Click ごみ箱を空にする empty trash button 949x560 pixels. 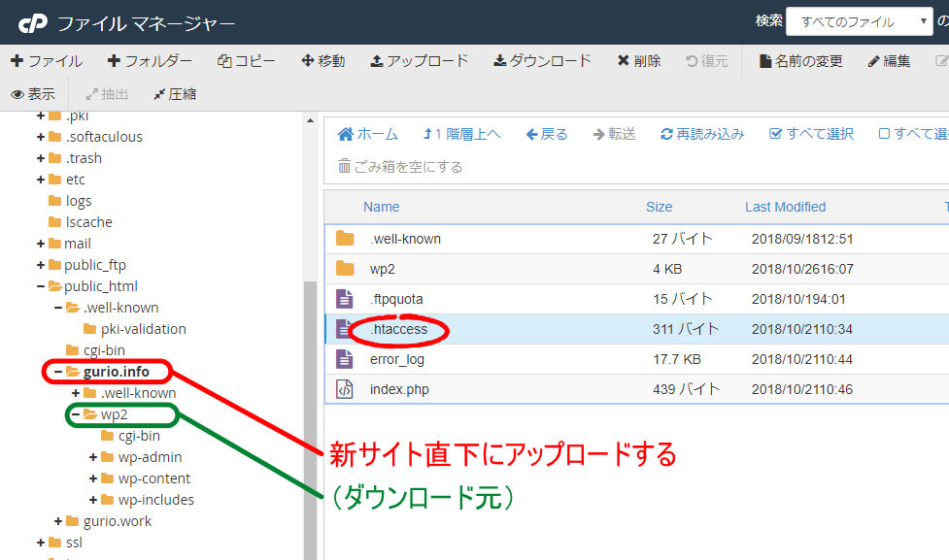(400, 167)
